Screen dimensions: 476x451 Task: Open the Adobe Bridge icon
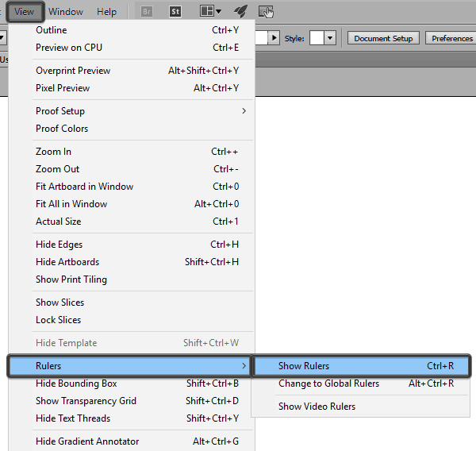point(147,12)
